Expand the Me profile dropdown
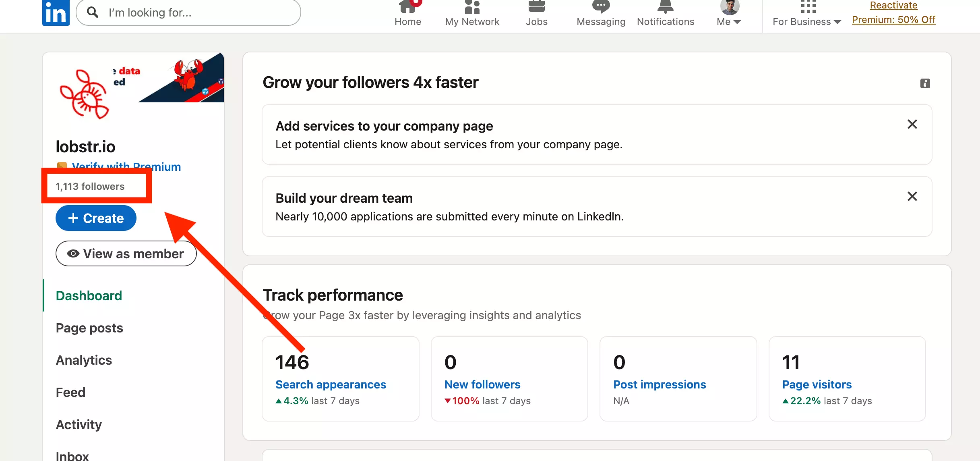 (729, 14)
